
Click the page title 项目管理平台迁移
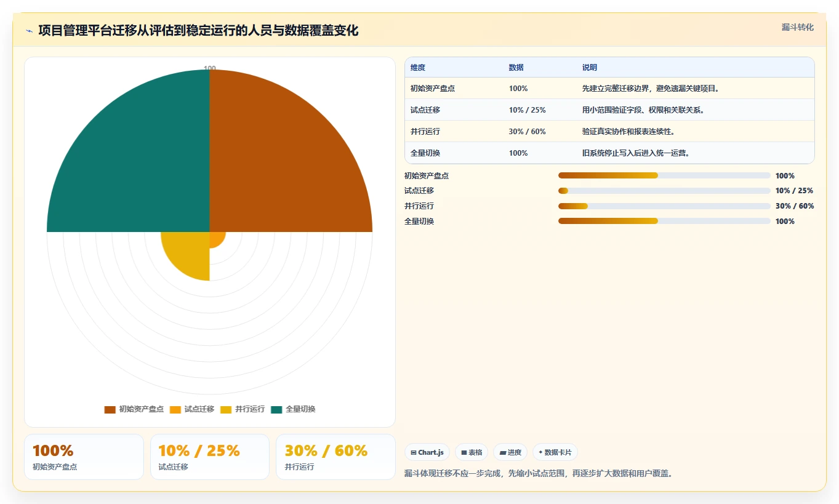[x=198, y=30]
